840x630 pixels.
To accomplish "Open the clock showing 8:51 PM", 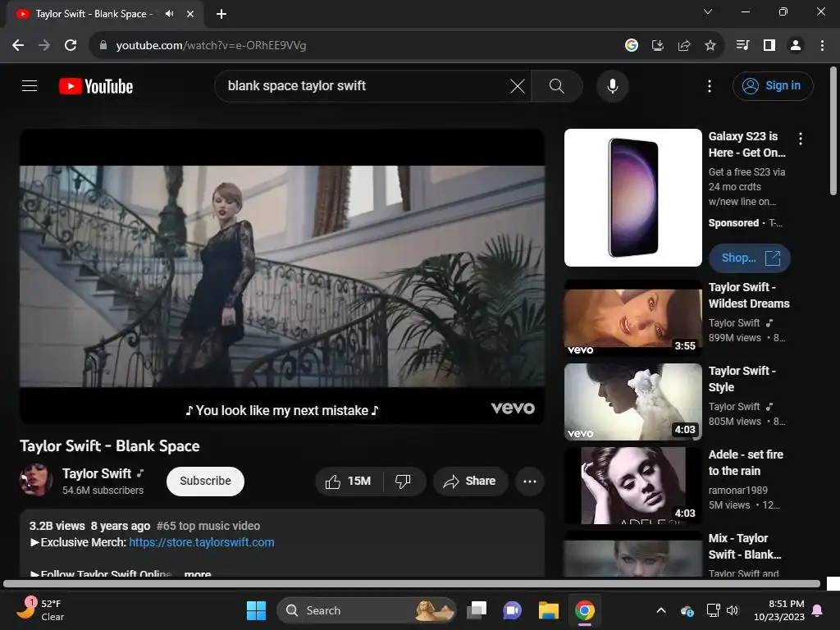I will pos(779,610).
